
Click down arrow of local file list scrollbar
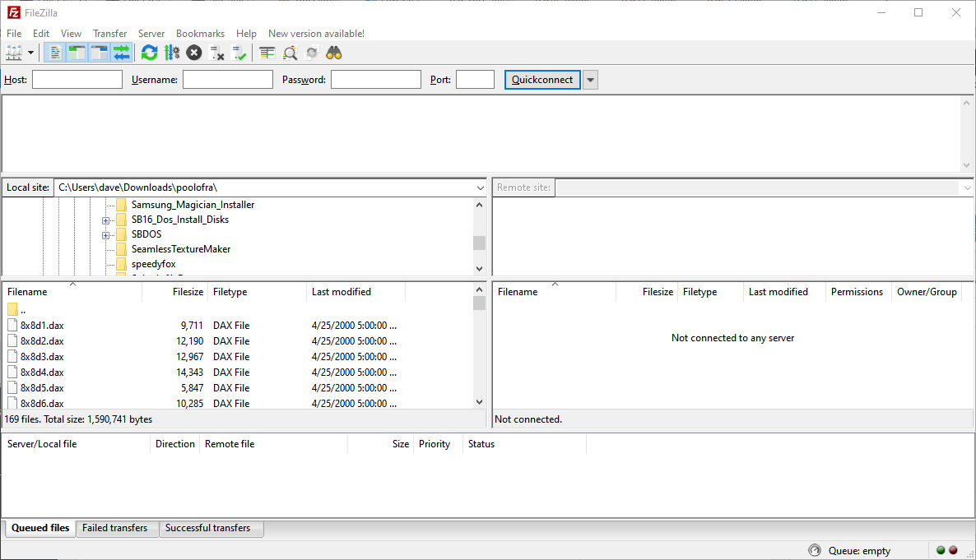pyautogui.click(x=479, y=402)
